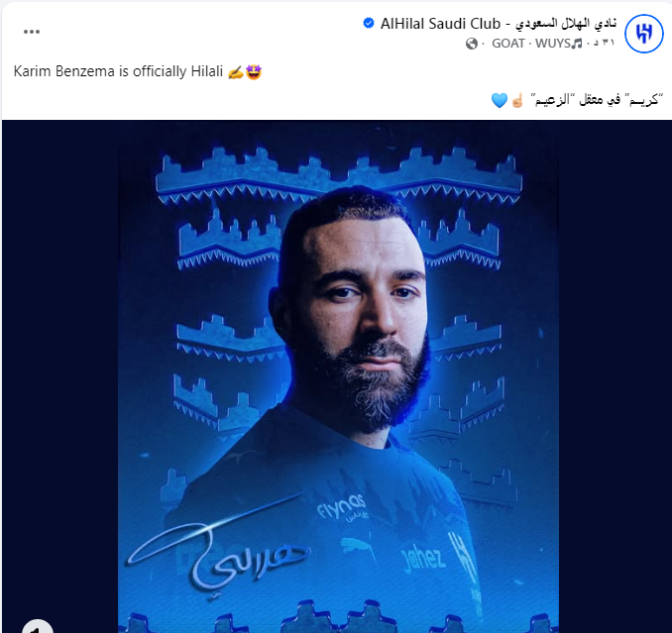Click the partial circular badge at image bottom-left
672x633 pixels.
[x=38, y=626]
